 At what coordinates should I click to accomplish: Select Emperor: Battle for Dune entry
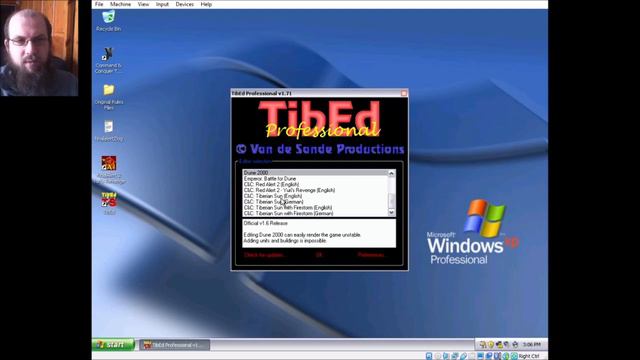pos(315,178)
